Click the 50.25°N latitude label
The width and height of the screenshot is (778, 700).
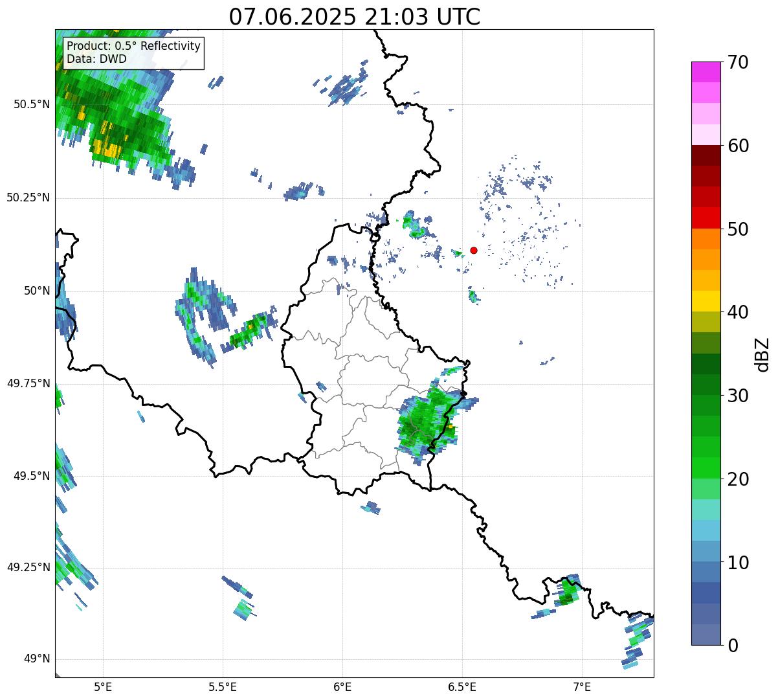coord(28,198)
